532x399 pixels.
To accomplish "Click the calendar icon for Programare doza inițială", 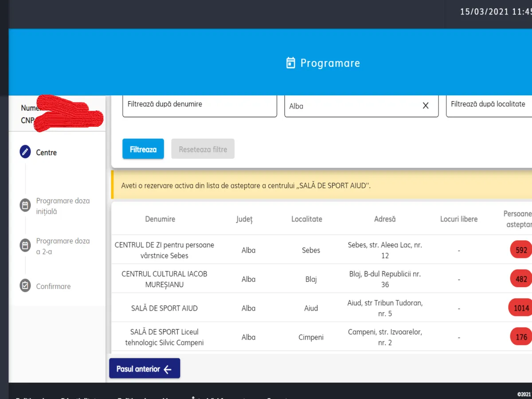I will (x=25, y=206).
